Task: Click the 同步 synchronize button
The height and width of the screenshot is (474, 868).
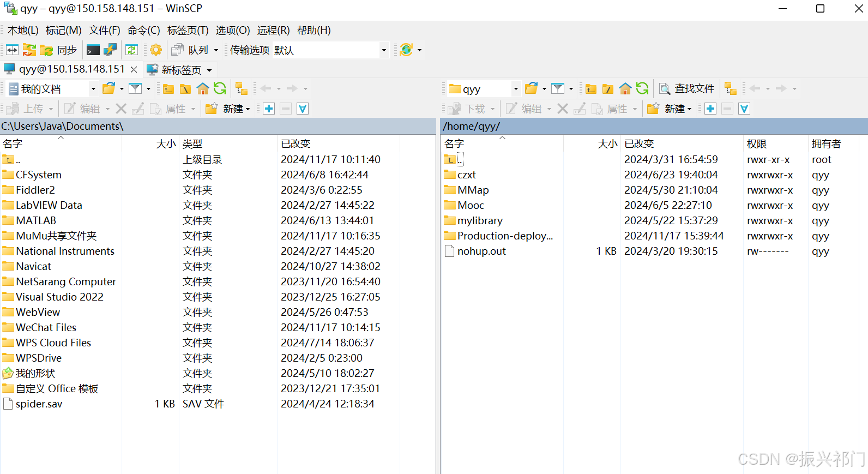Action: pyautogui.click(x=59, y=50)
